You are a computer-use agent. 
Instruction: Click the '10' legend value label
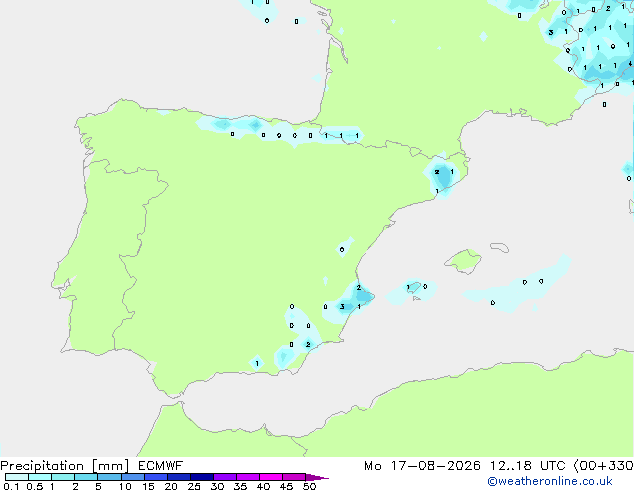pos(125,486)
